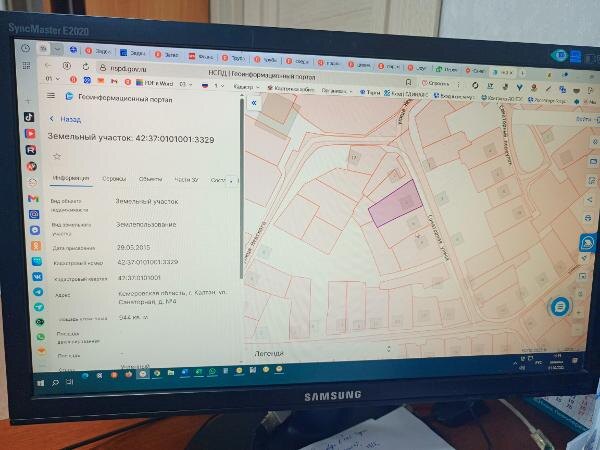
Task: Expand the Russian flag bookmarks folder
Action: click(x=214, y=85)
